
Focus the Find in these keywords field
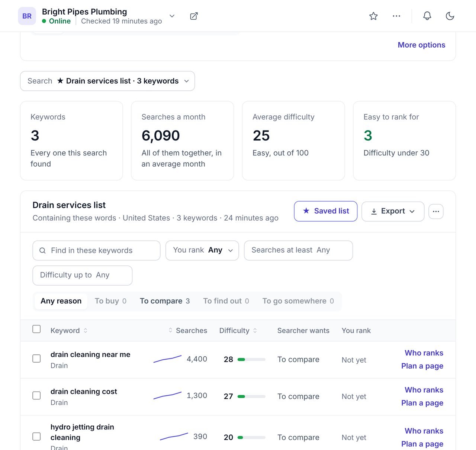tap(96, 250)
